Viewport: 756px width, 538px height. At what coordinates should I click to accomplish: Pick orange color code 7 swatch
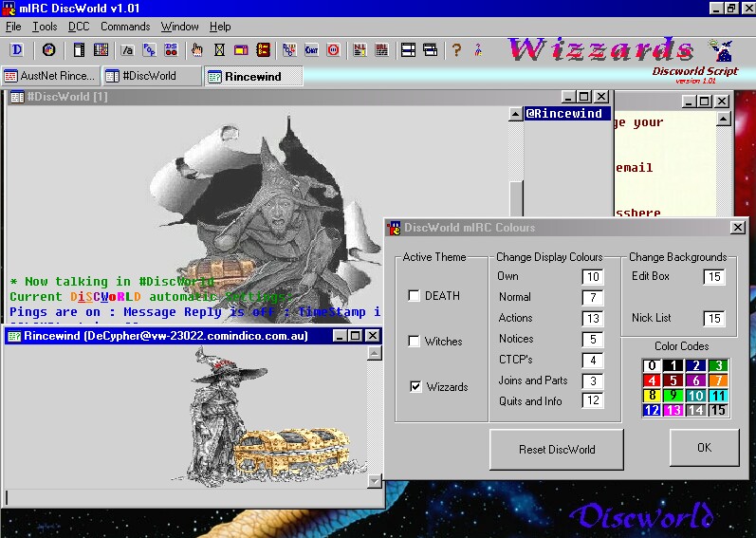click(718, 380)
